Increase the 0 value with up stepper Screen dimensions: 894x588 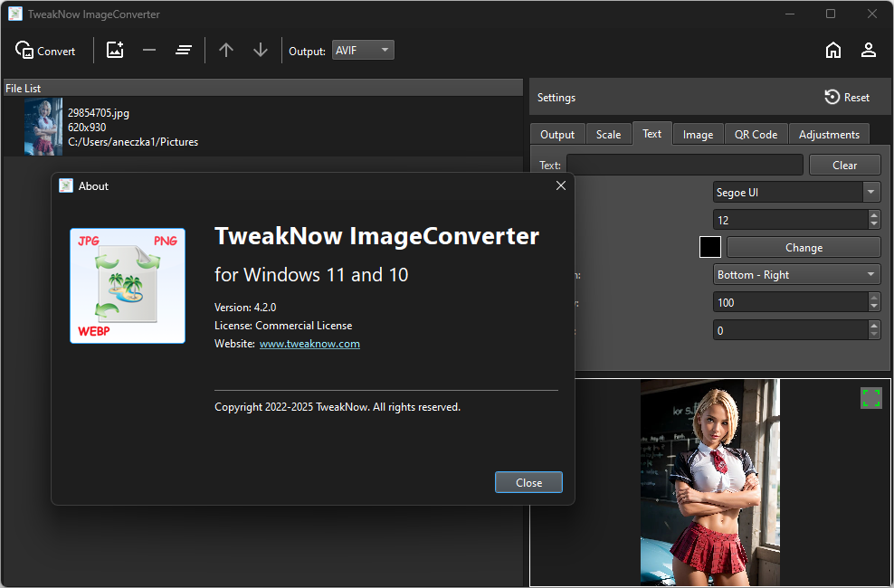874,326
